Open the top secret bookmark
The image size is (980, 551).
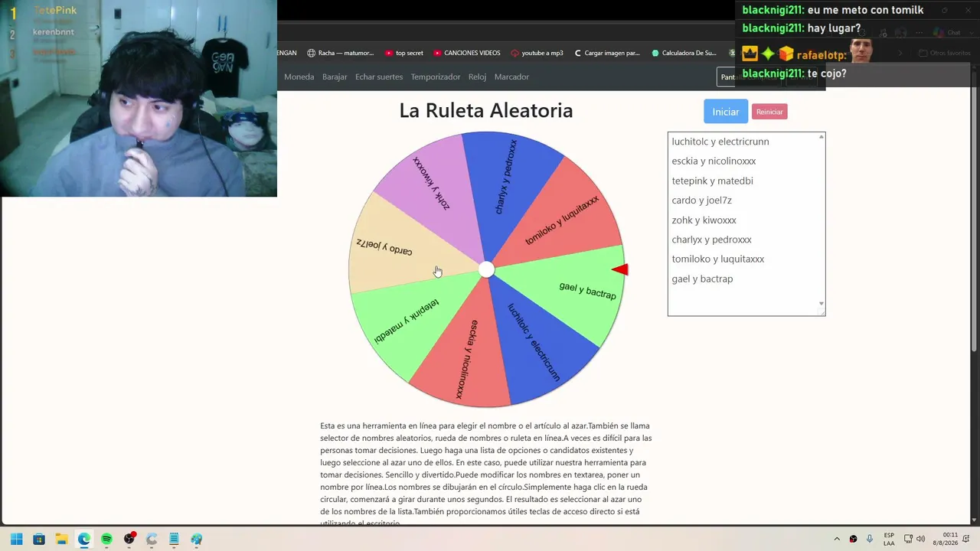(403, 53)
